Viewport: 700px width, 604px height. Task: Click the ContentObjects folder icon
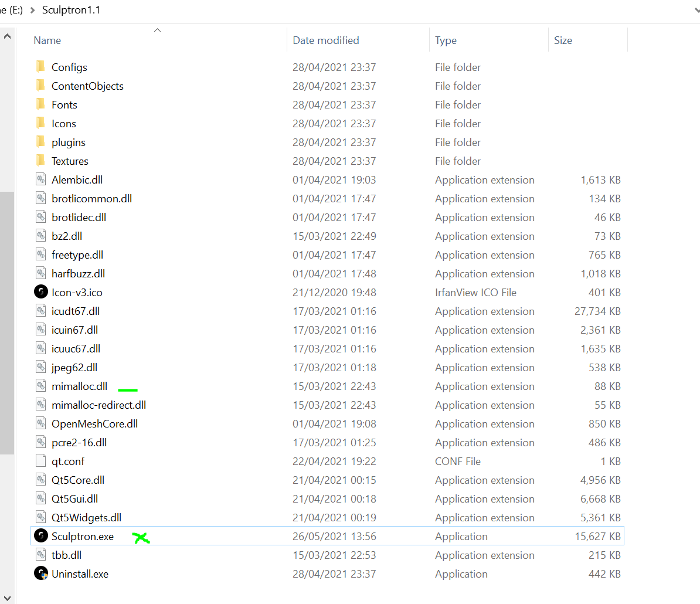(x=40, y=85)
